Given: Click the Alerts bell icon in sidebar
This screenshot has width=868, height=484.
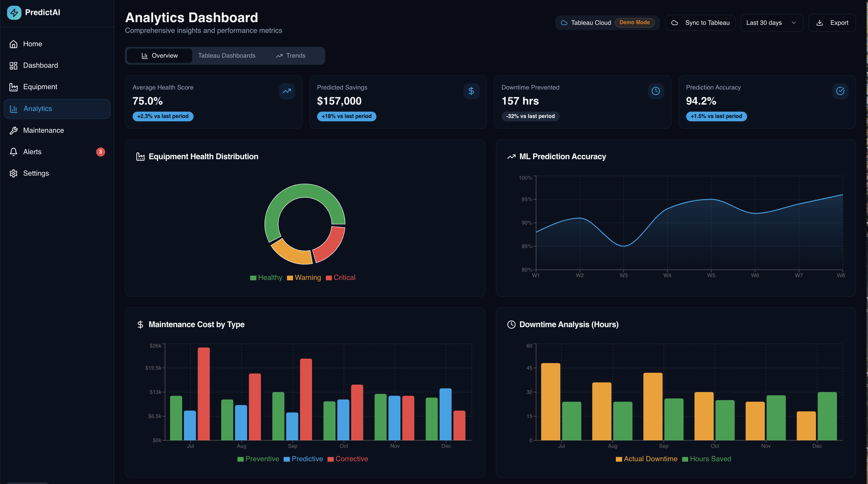Looking at the screenshot, I should [13, 152].
